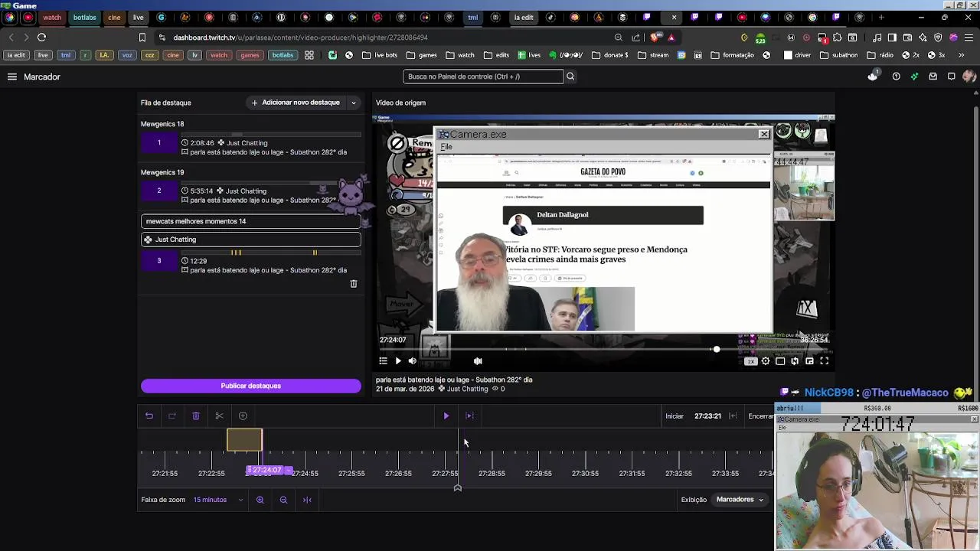Play the timeline selection
Image resolution: width=980 pixels, height=551 pixels.
point(446,416)
